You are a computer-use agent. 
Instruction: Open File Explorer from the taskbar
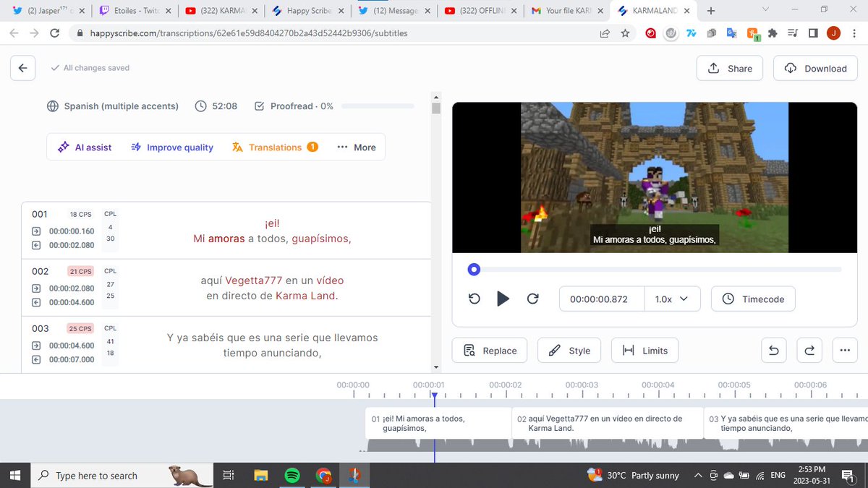coord(261,475)
